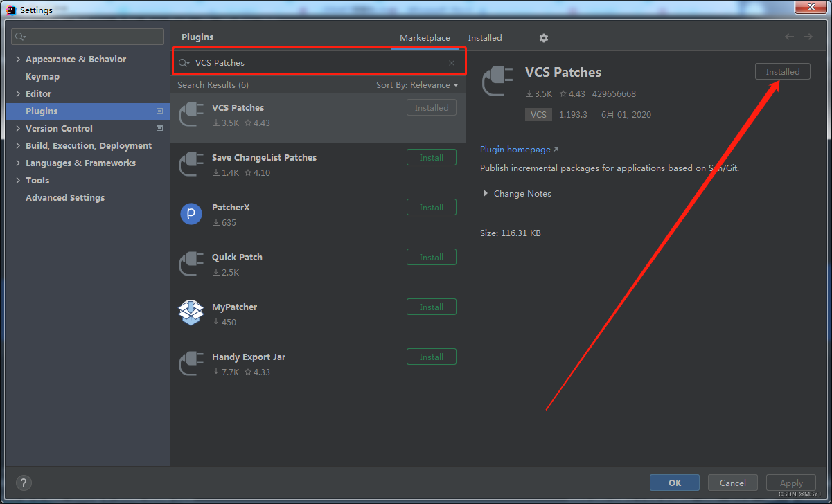This screenshot has width=832, height=504.
Task: Click the breadcrumb icon beside Version Control
Action: coord(159,127)
